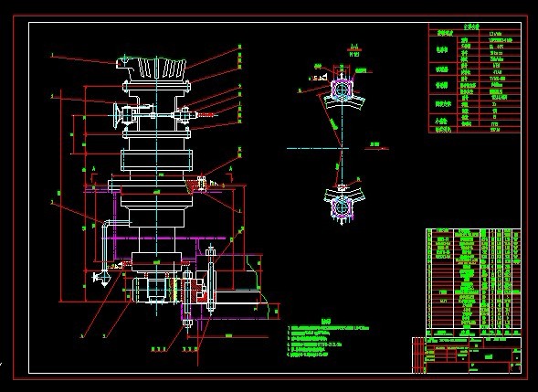Pick the tall anchor bolt at lower right
Viewport: 538px width, 392px height.
click(211, 279)
